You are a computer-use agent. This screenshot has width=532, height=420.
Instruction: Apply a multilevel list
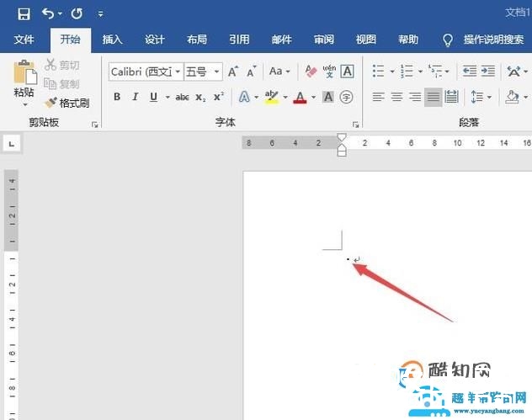435,72
